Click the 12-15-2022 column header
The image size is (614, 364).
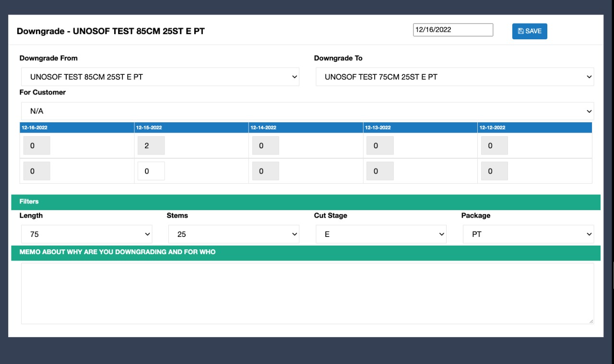pos(191,128)
